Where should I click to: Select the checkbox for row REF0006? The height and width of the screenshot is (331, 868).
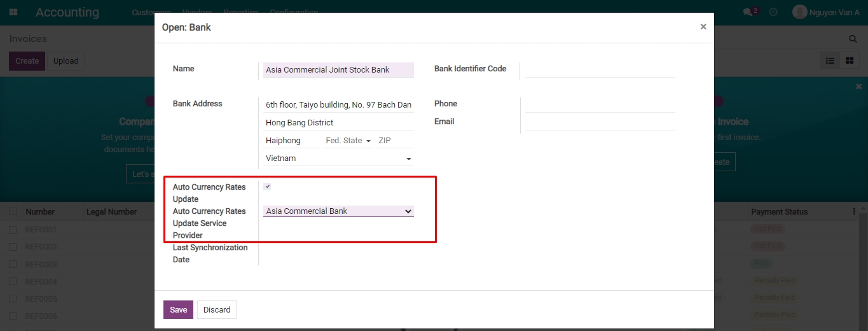pyautogui.click(x=13, y=316)
